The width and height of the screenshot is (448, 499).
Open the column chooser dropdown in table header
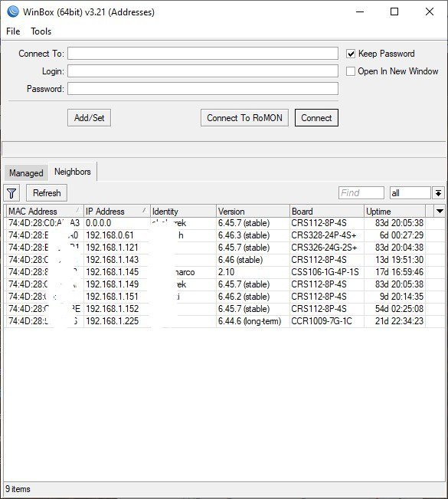(440, 211)
